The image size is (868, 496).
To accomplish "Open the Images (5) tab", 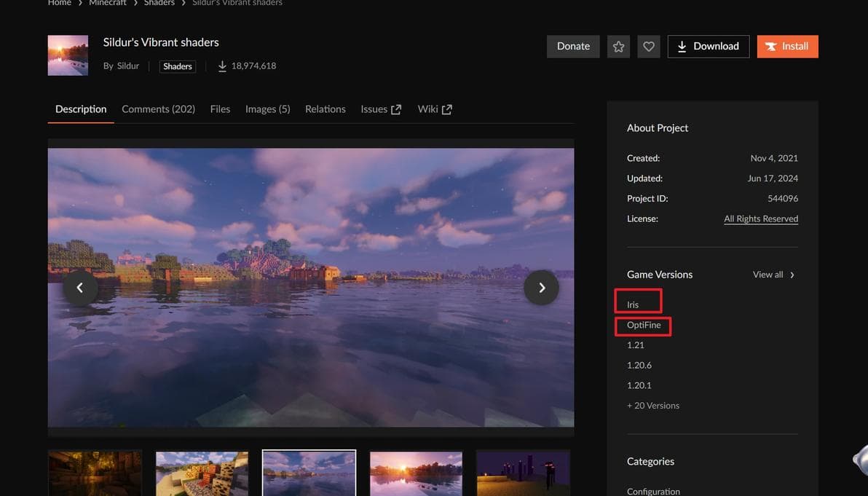I will pyautogui.click(x=268, y=109).
